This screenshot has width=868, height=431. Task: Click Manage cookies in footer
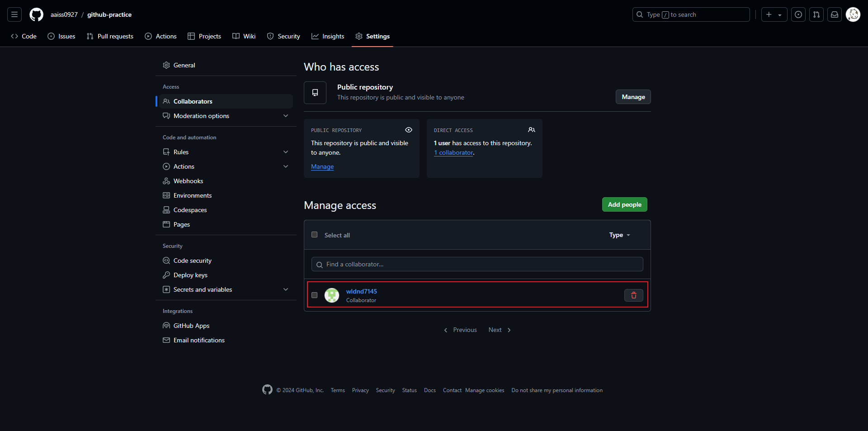pos(485,390)
